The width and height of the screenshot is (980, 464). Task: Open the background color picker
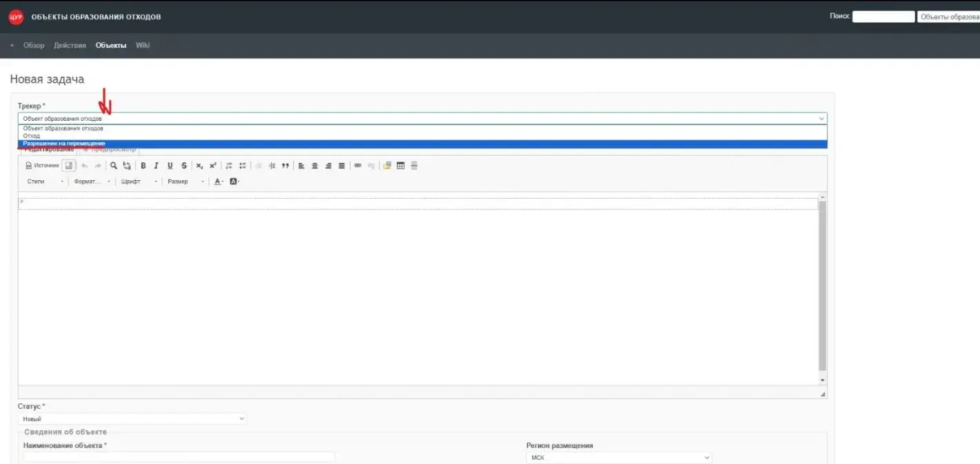tap(234, 182)
